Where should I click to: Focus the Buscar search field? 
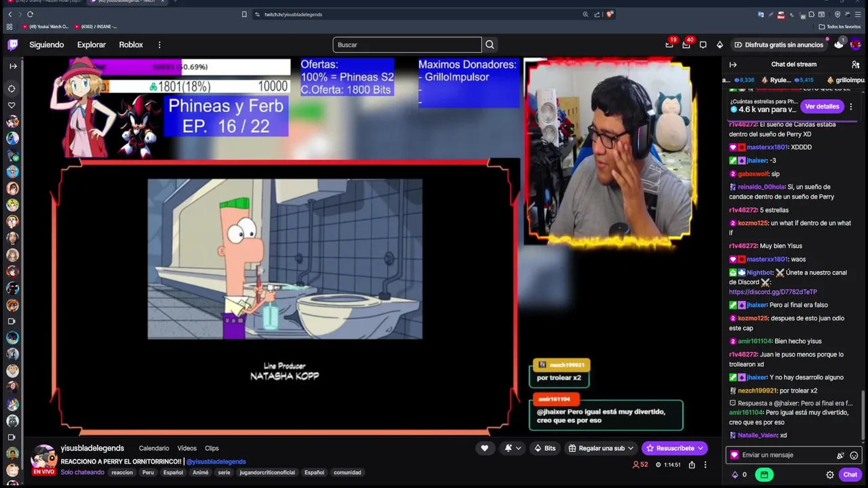[x=407, y=45]
